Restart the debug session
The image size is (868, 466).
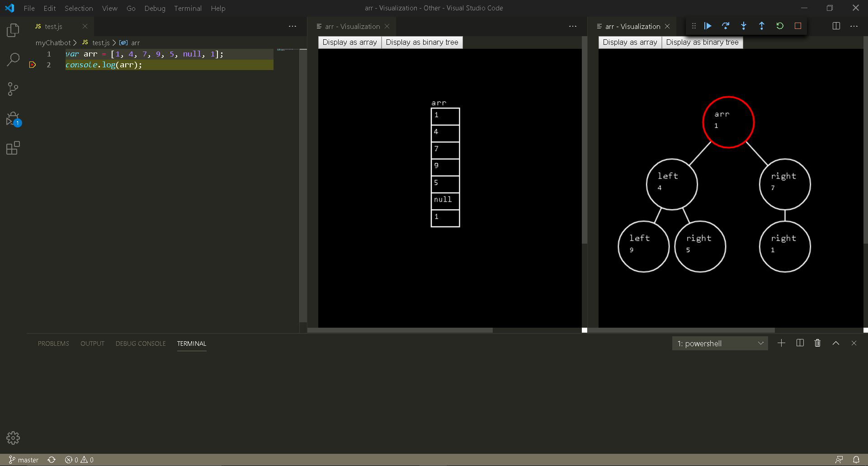[780, 26]
